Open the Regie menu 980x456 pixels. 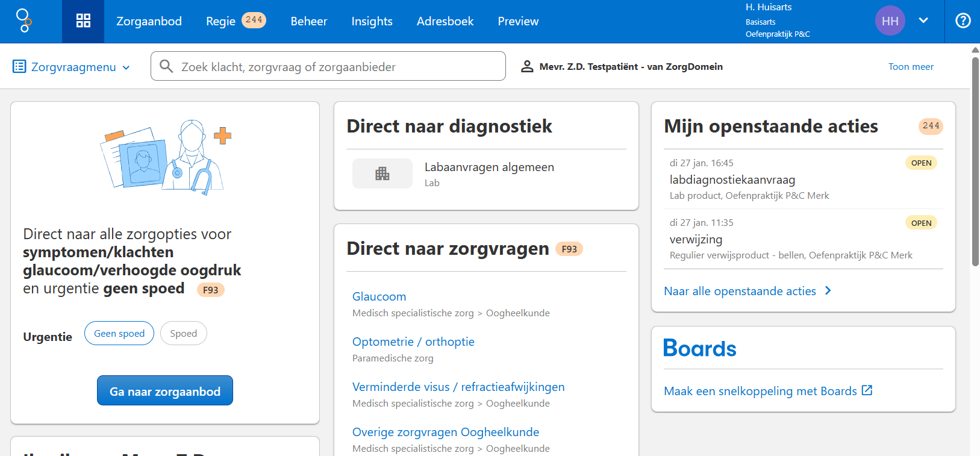click(x=220, y=21)
